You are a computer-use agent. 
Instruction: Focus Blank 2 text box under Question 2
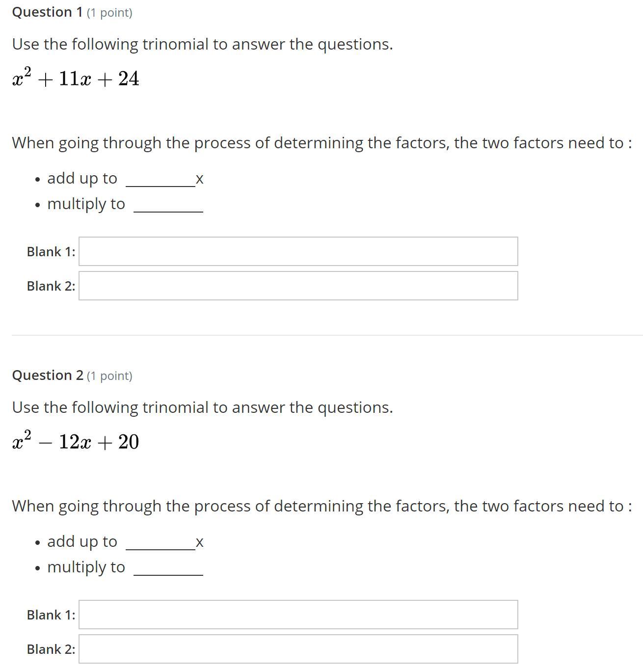point(298,649)
